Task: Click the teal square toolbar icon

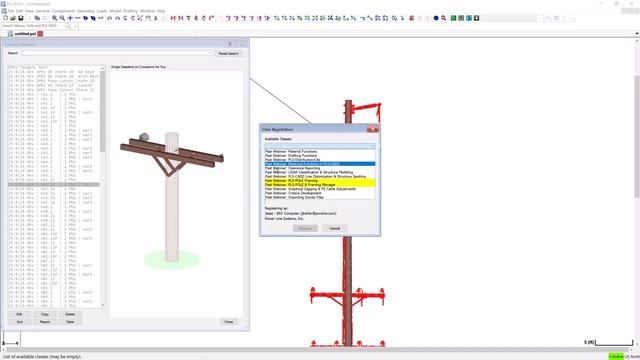Action: coord(469,18)
